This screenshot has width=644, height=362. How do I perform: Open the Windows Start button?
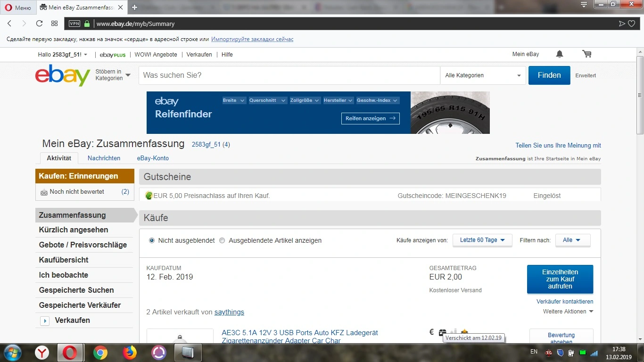click(13, 353)
